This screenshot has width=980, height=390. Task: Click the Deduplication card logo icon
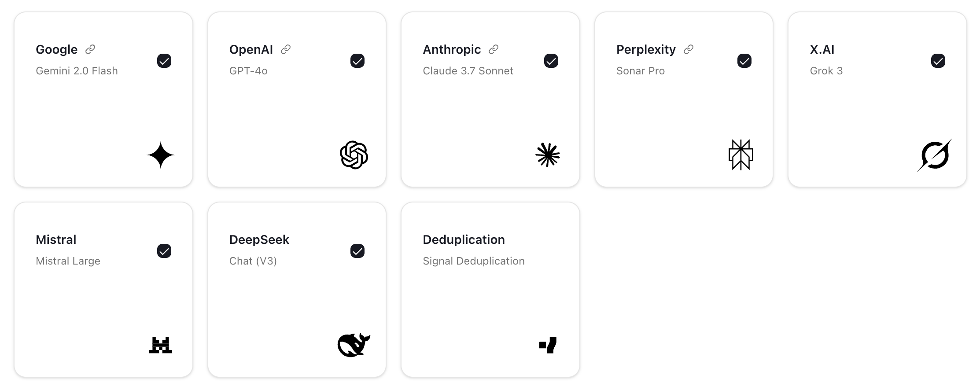548,345
